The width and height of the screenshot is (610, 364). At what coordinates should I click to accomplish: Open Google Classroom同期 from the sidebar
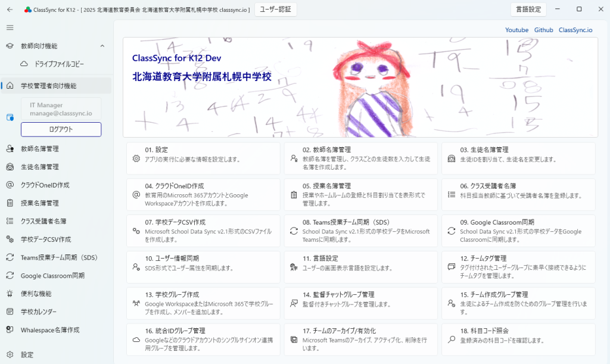point(52,276)
